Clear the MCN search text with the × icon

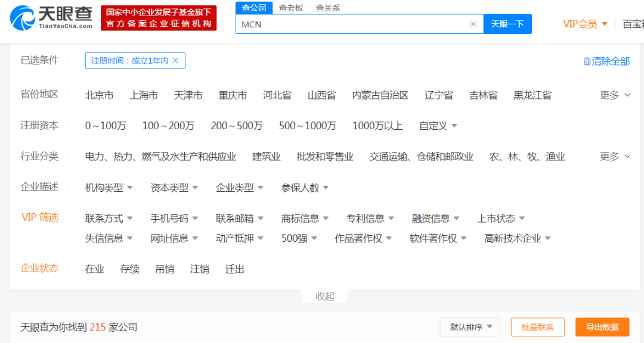click(473, 24)
